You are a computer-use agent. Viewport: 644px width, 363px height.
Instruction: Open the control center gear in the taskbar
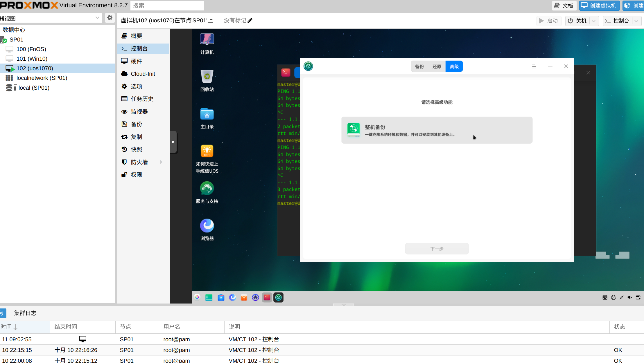click(255, 297)
